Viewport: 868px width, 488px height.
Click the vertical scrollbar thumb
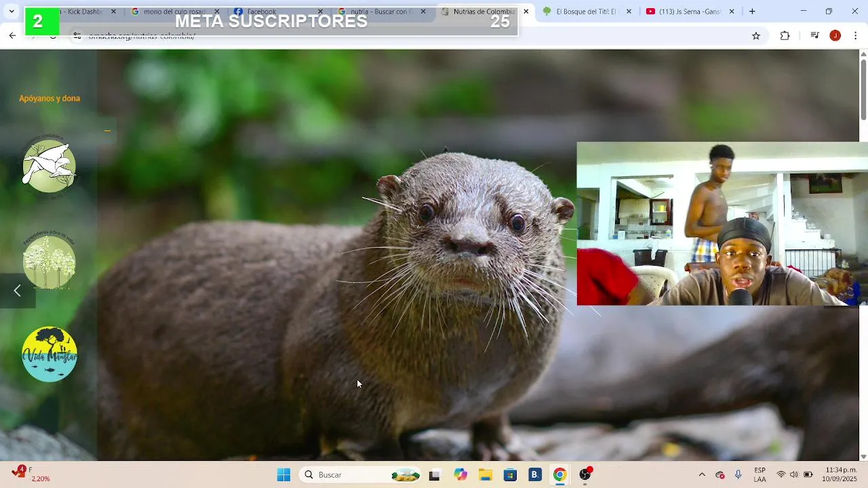click(863, 90)
